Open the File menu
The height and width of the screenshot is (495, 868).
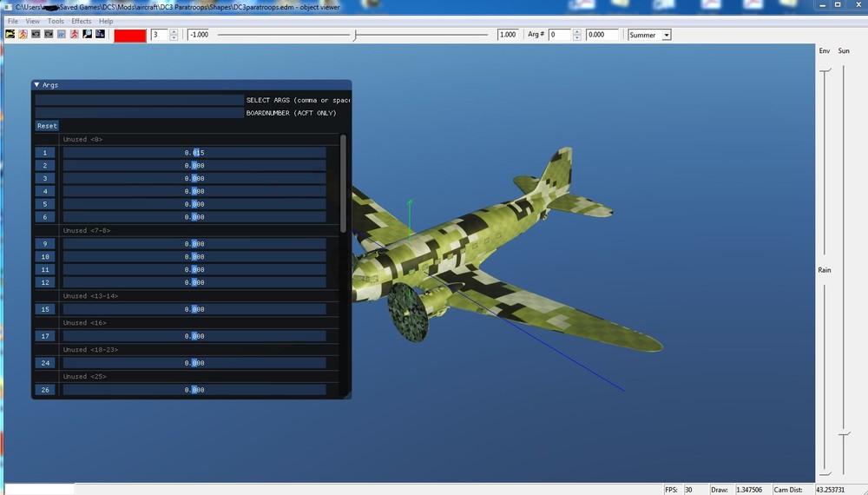point(13,21)
